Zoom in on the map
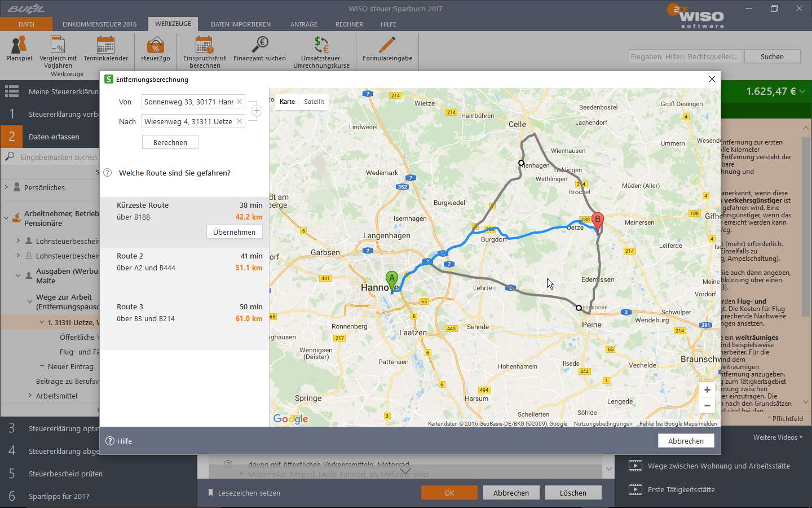 [x=707, y=389]
